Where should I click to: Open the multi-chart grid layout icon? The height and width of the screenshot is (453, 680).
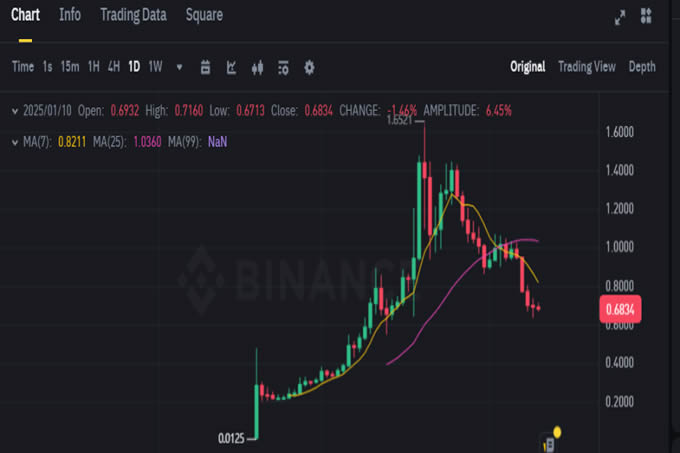coord(647,16)
